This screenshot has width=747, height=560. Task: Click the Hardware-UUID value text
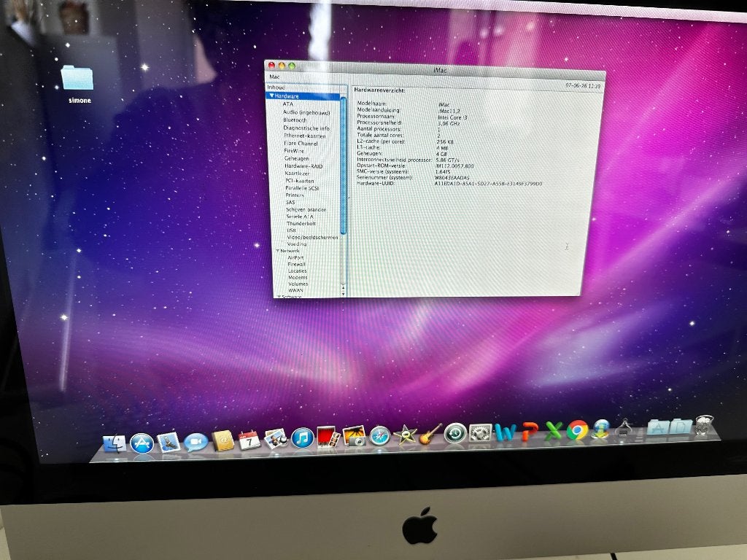[488, 184]
